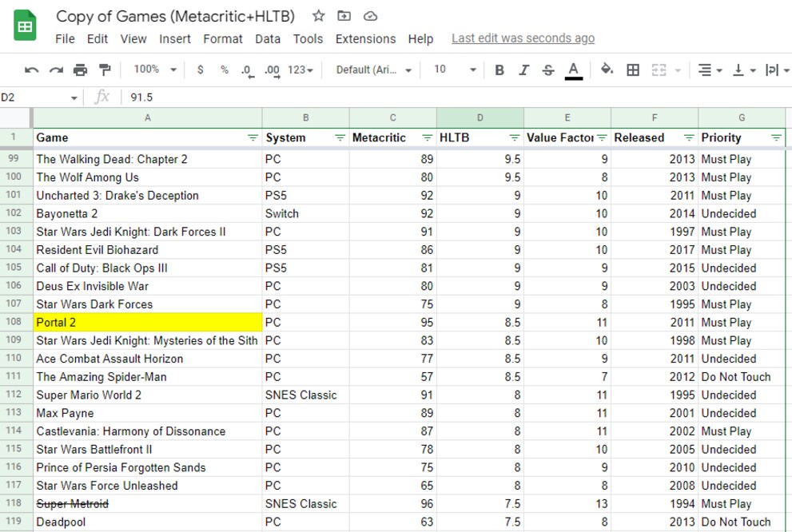Open the HLTB column filter
The height and width of the screenshot is (532, 792).
(514, 138)
